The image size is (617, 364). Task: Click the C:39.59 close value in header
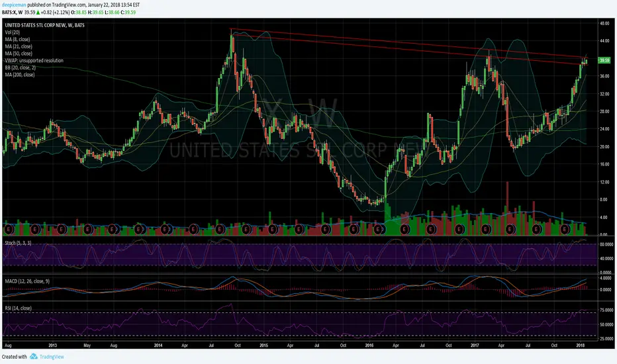point(128,12)
